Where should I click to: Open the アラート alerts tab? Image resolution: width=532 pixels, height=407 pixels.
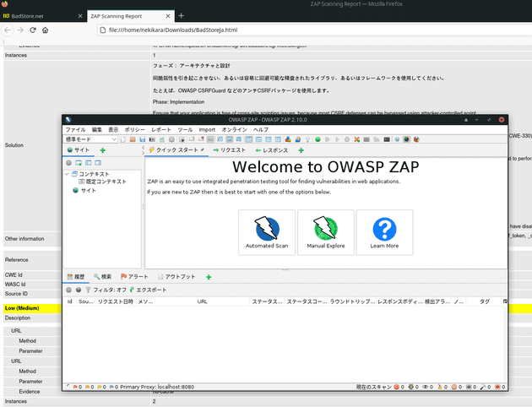pyautogui.click(x=135, y=277)
